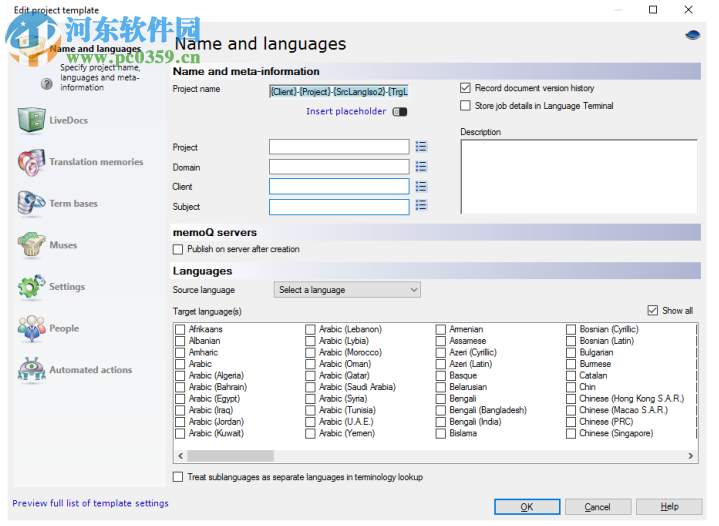Switch to Muses section label
Viewport: 719px width, 526px height.
tap(63, 245)
